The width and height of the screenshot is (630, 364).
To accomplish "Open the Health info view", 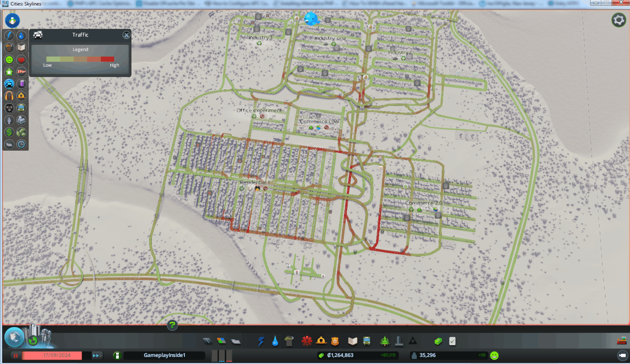I will (x=21, y=60).
